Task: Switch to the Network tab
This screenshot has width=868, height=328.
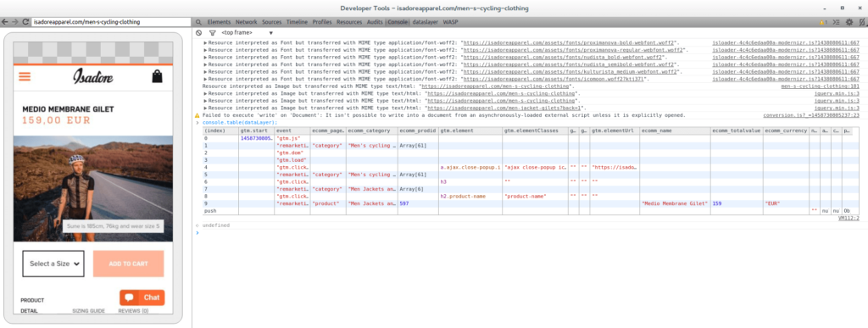Action: (x=247, y=22)
